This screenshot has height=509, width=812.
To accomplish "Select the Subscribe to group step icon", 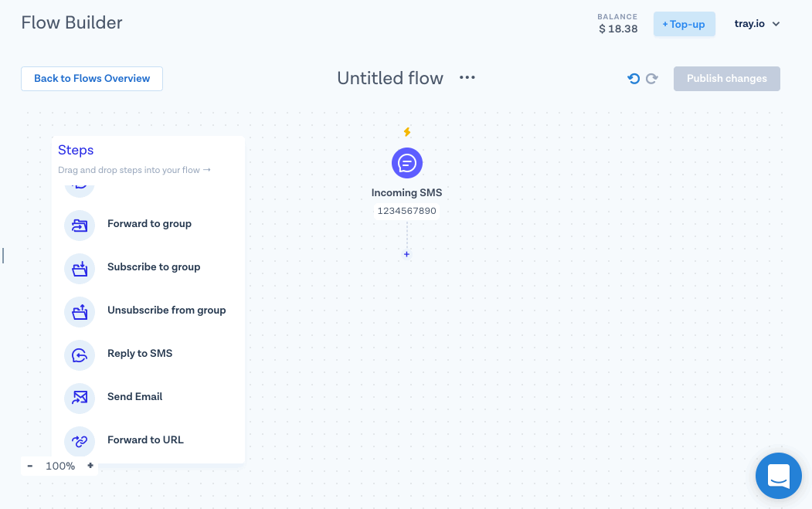I will (80, 269).
